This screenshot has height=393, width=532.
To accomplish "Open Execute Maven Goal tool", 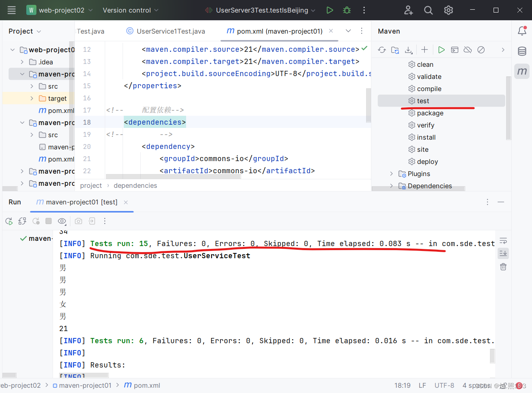I will pyautogui.click(x=455, y=49).
